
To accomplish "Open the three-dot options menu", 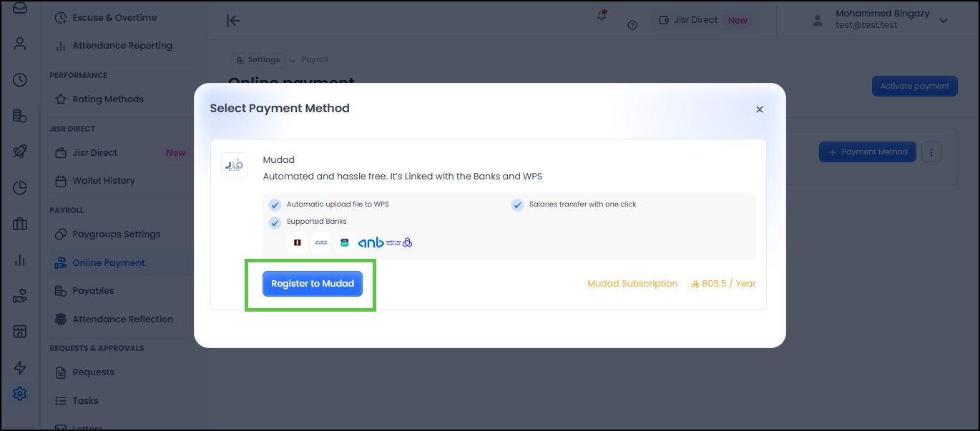I will point(931,152).
